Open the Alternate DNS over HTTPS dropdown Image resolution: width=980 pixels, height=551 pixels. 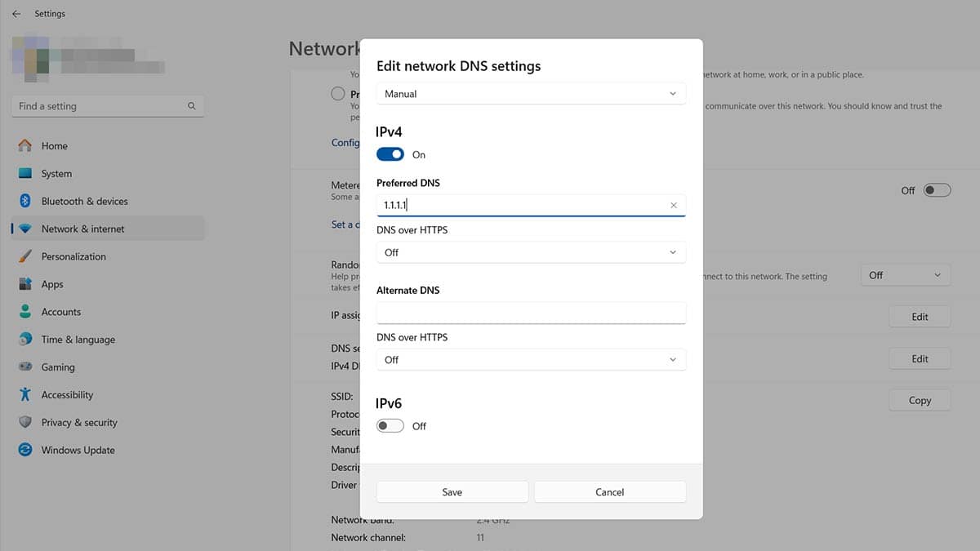pos(530,359)
